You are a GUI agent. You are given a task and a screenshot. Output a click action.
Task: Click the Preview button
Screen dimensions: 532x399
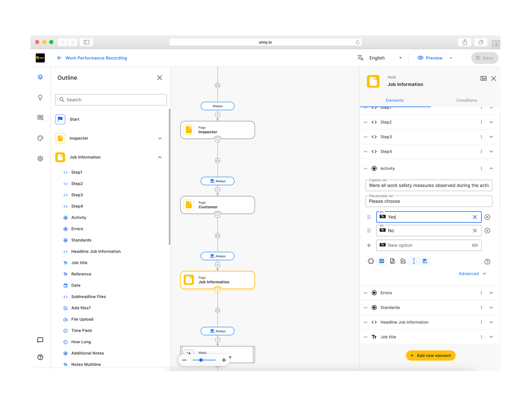(431, 58)
